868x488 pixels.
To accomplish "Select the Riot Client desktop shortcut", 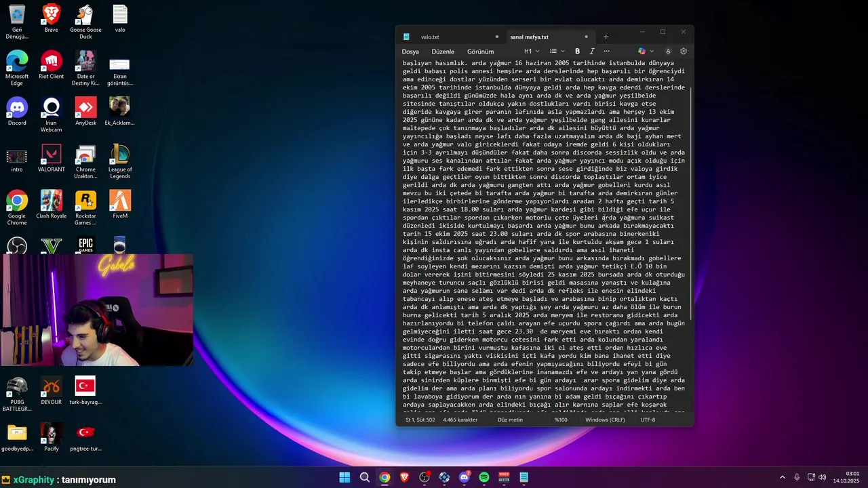I will pyautogui.click(x=52, y=65).
